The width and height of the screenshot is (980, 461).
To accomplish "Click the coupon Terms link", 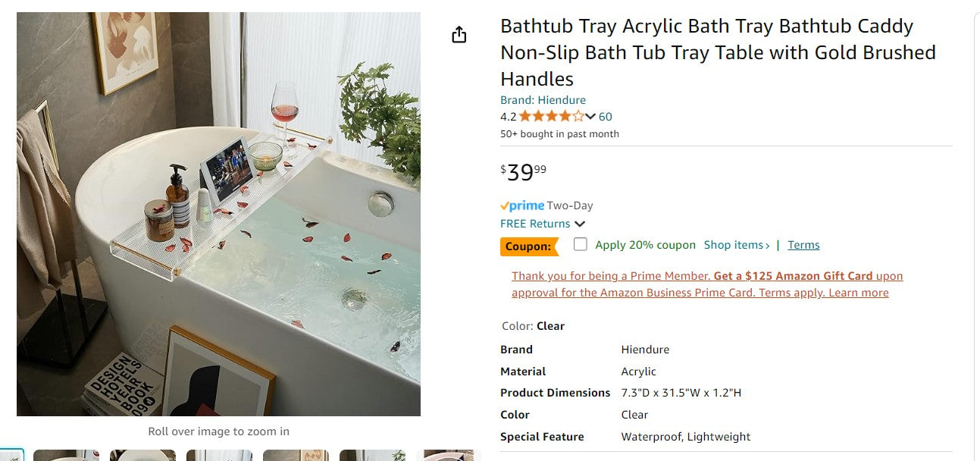I will coord(803,244).
